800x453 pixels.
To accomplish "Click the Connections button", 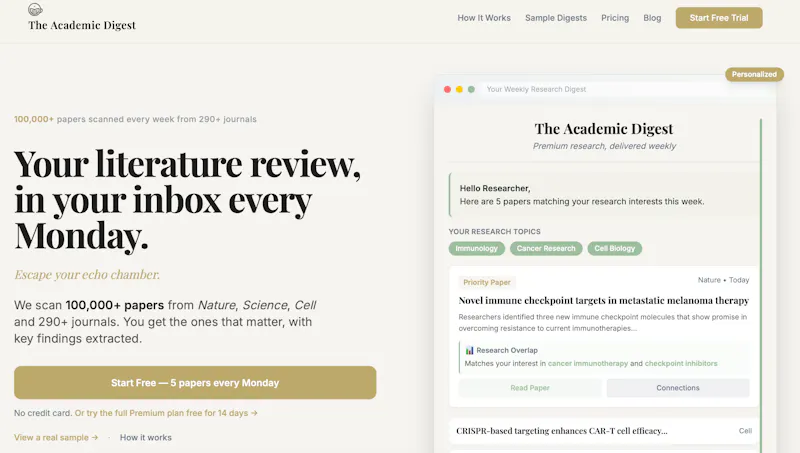I will click(x=678, y=388).
